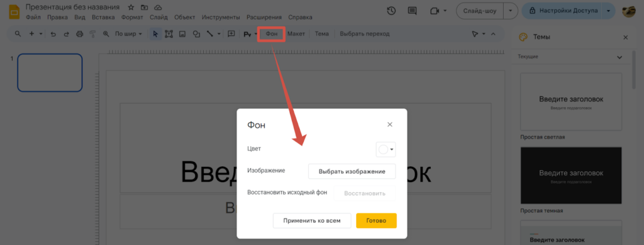Collapse the Текущие themes section
The image size is (644, 245).
(x=619, y=57)
